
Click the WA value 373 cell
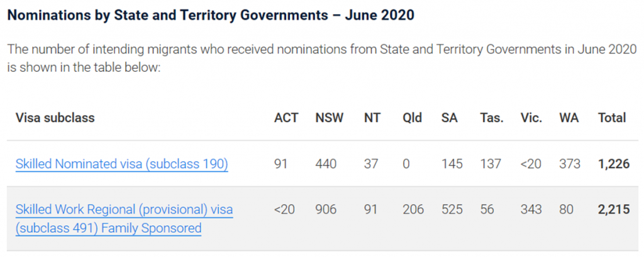[x=569, y=164]
